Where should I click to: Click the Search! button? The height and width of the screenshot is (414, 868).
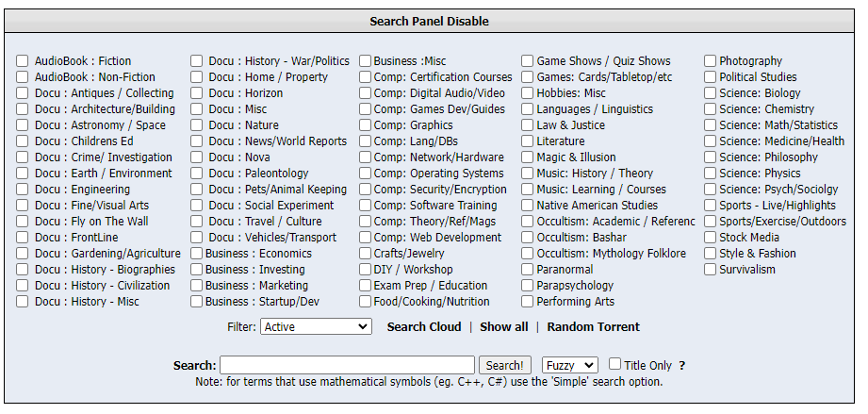pyautogui.click(x=505, y=365)
